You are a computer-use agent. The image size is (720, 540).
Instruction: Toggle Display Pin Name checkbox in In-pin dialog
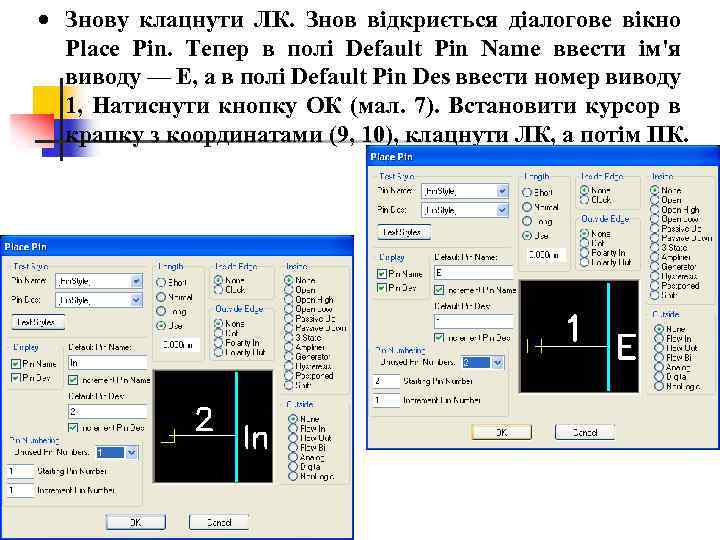(x=16, y=364)
